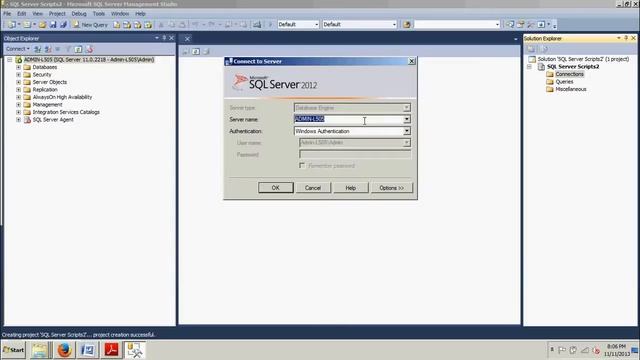Toggle the Remember password checkbox
This screenshot has width=640, height=360.
coord(302,165)
